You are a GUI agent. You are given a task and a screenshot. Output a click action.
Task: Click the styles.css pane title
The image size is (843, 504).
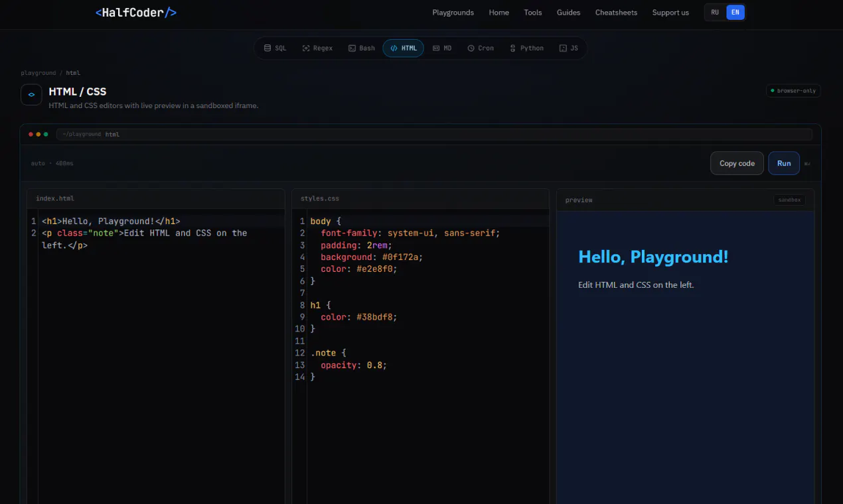click(x=320, y=198)
